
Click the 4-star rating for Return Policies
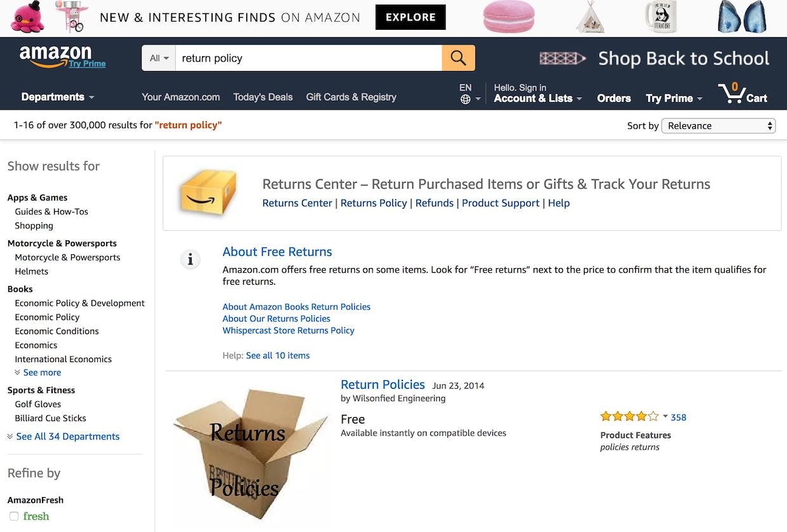[x=630, y=417]
